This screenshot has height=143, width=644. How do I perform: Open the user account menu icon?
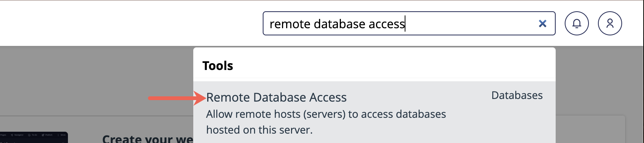coord(610,23)
